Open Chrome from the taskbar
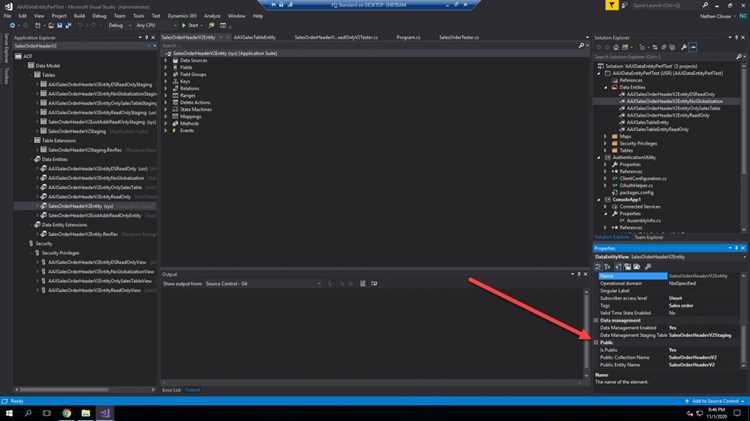This screenshot has width=750, height=421. coord(66,413)
